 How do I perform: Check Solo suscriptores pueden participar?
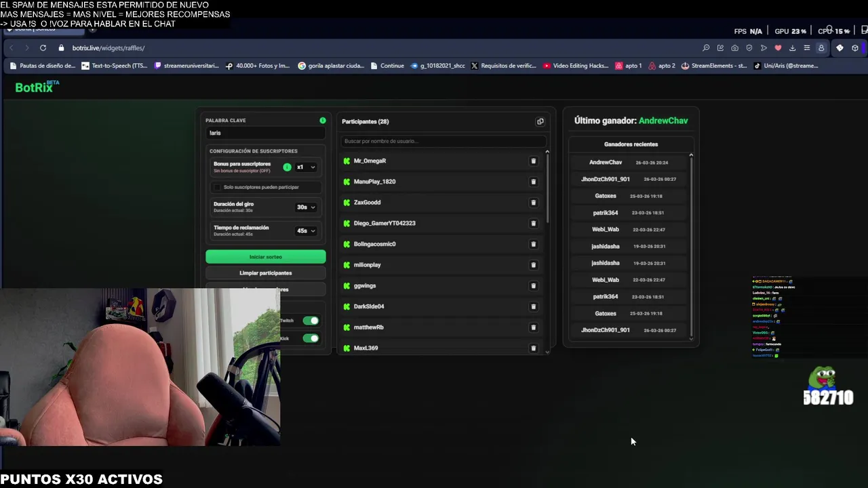(x=217, y=187)
